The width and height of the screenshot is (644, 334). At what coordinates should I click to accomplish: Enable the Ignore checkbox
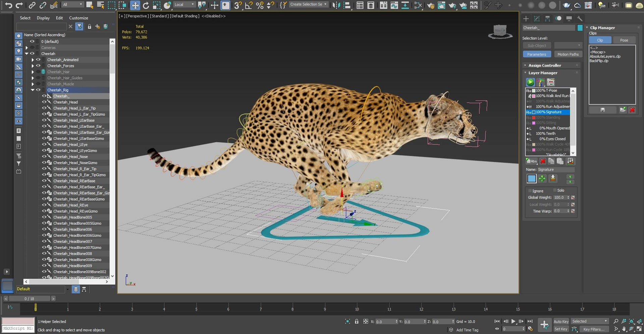tap(529, 190)
